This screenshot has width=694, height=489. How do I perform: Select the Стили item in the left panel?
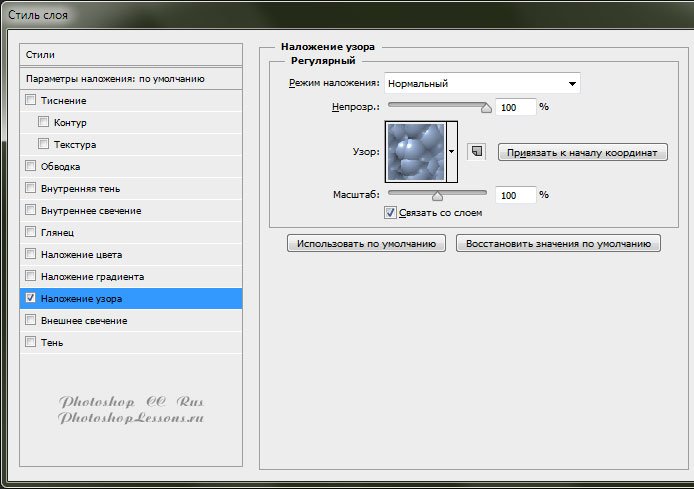pyautogui.click(x=131, y=54)
